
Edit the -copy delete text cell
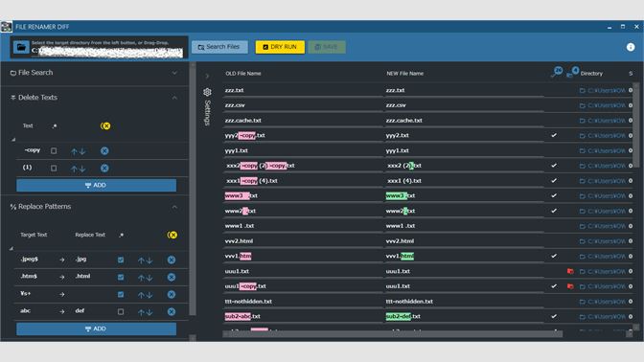32,150
